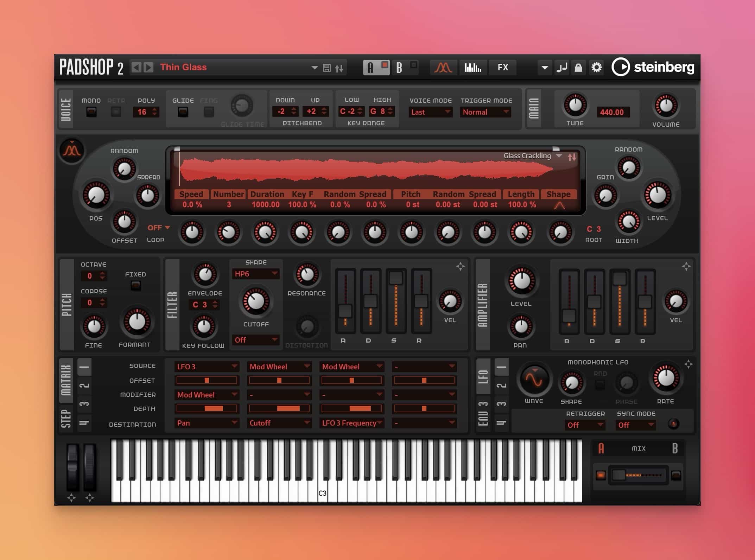Click the LFO sine wave selector

coord(534,380)
